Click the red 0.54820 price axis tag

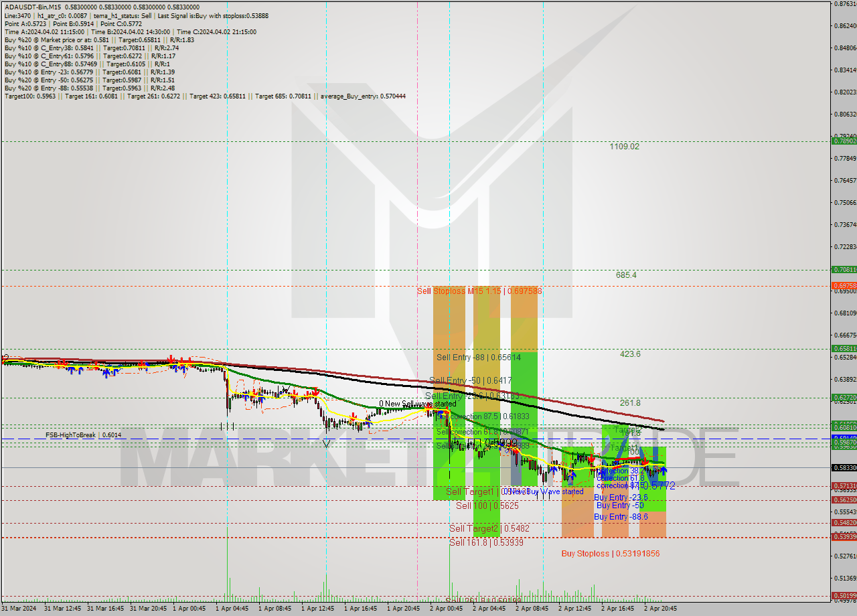coord(844,522)
